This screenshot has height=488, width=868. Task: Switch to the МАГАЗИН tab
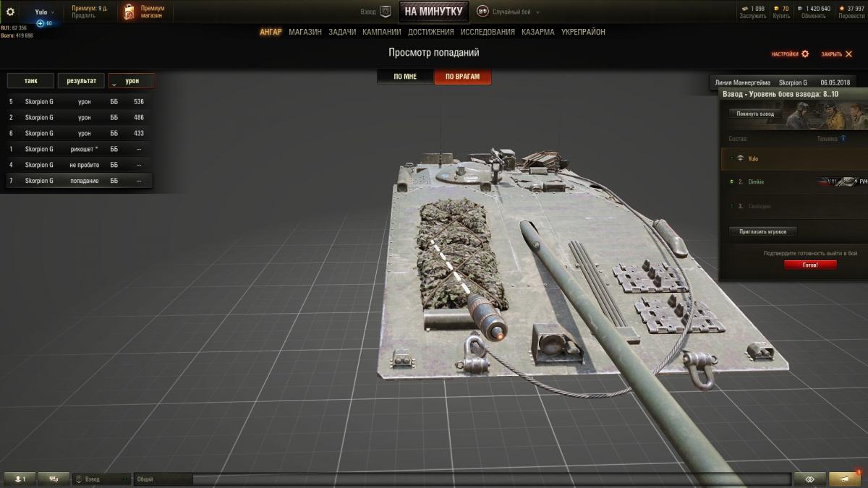click(x=305, y=32)
